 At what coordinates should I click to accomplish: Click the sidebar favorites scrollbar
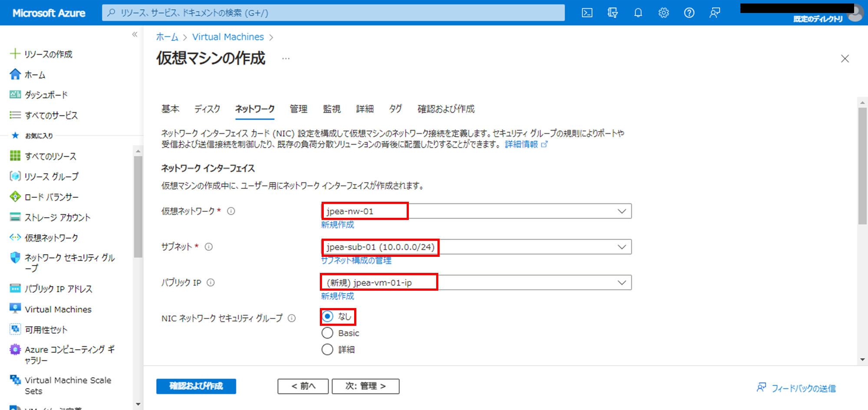[x=138, y=207]
